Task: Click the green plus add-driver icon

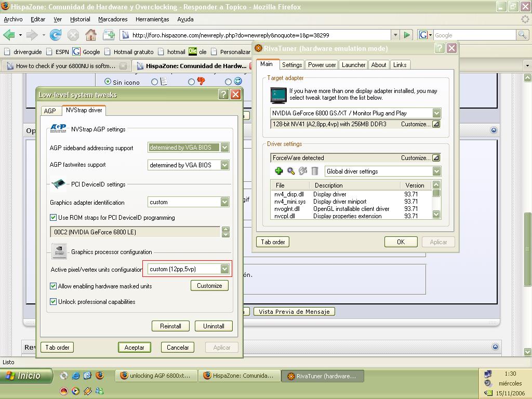Action: coord(279,171)
